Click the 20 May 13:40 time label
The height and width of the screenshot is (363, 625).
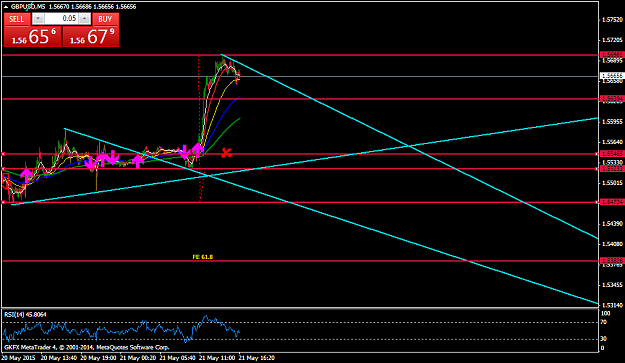click(x=59, y=358)
